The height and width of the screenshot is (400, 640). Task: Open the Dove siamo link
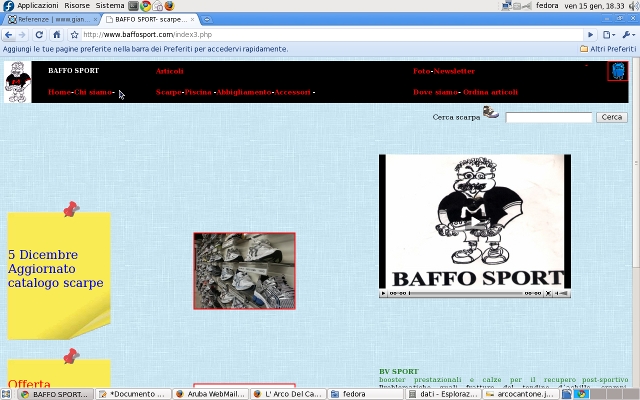pyautogui.click(x=435, y=92)
